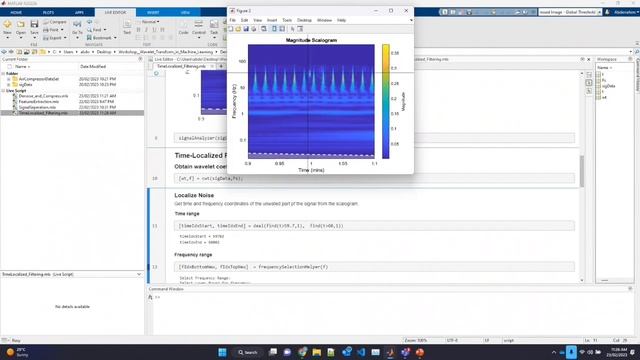Switch to the APPS ribbon tab

tap(79, 13)
